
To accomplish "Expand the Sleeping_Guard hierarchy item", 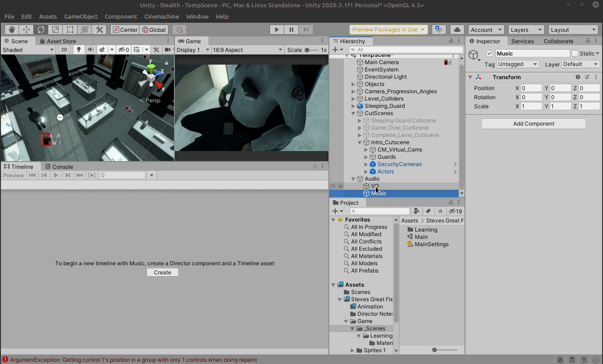I will pos(353,106).
